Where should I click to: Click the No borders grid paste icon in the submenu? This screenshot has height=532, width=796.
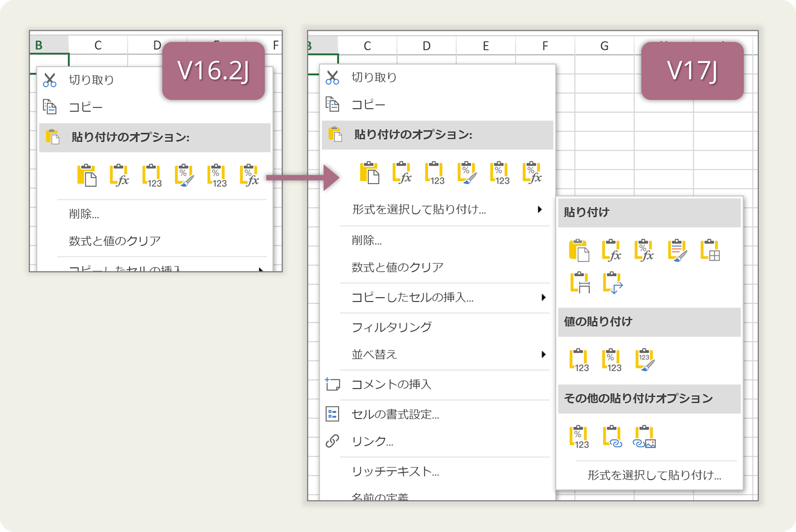tap(710, 250)
